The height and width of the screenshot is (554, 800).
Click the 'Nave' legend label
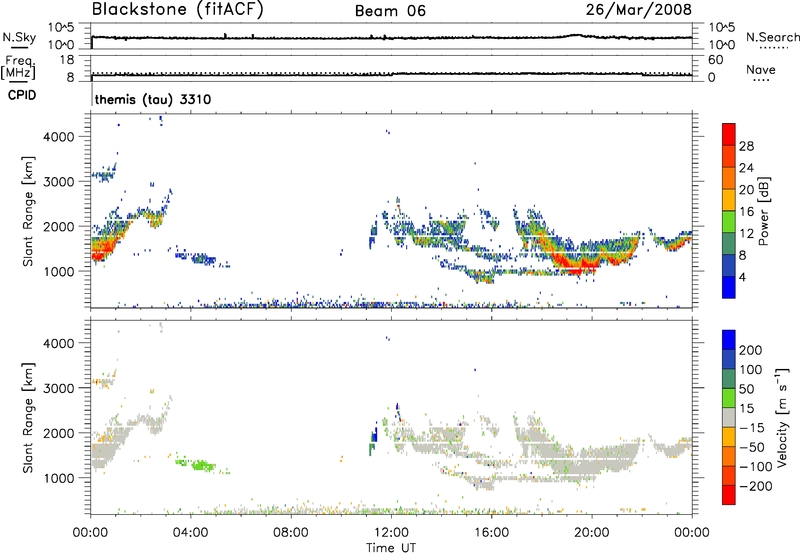click(761, 69)
